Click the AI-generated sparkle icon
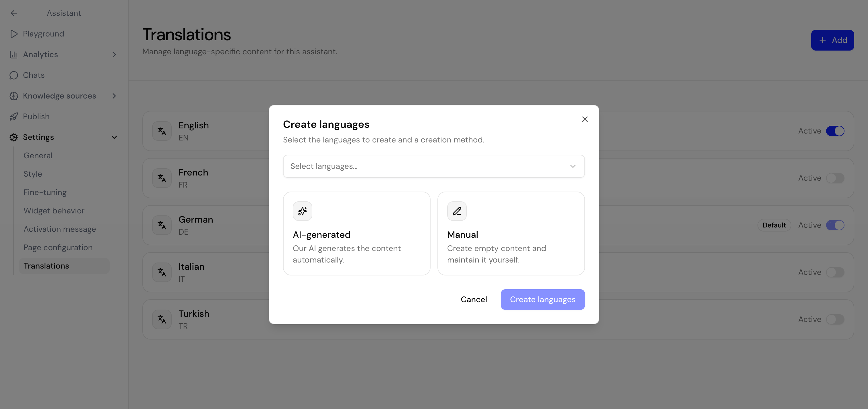The width and height of the screenshot is (868, 409). pyautogui.click(x=302, y=211)
